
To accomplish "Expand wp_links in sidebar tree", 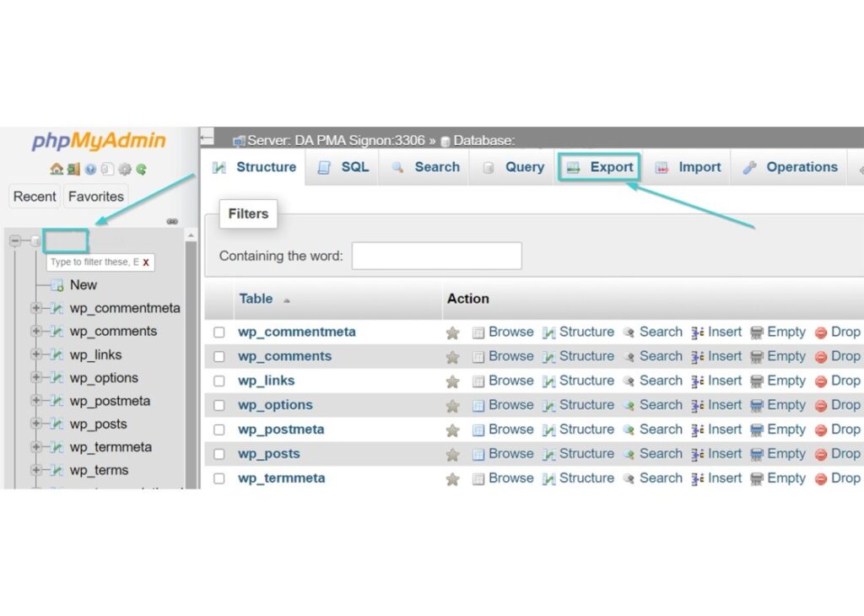I will [36, 354].
